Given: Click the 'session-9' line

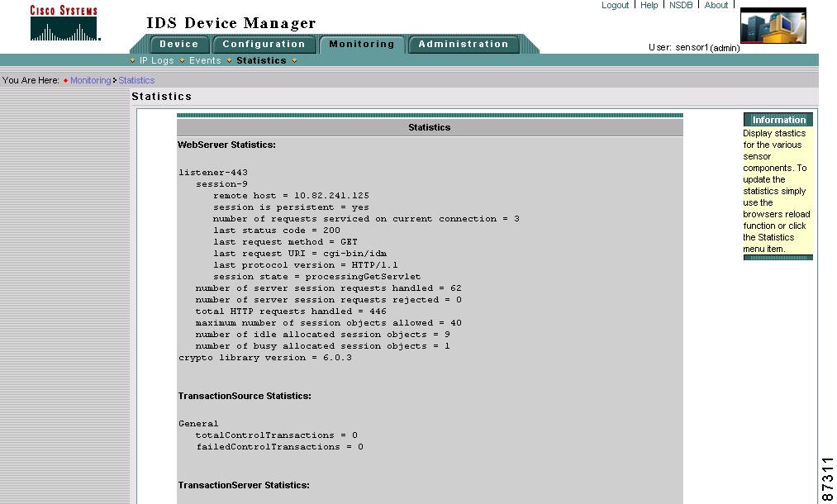Looking at the screenshot, I should click(x=221, y=184).
